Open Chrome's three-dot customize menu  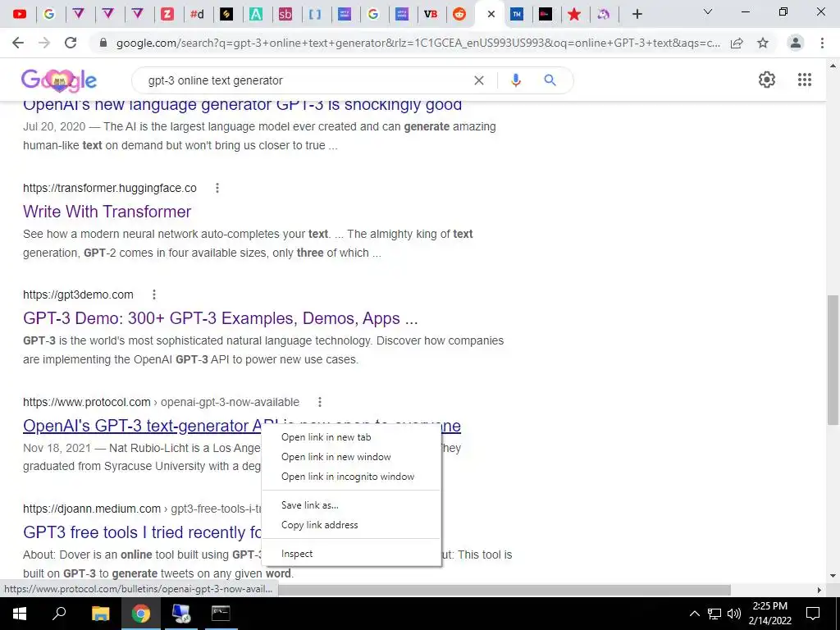822,43
